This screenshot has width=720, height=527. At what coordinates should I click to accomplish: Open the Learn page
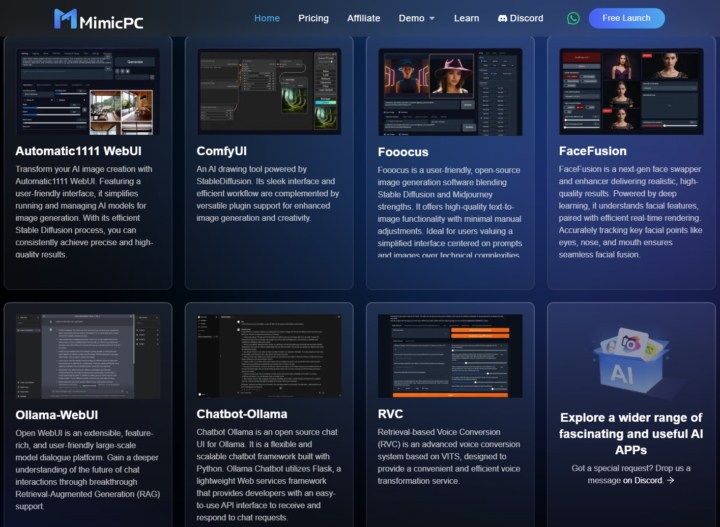tap(466, 18)
